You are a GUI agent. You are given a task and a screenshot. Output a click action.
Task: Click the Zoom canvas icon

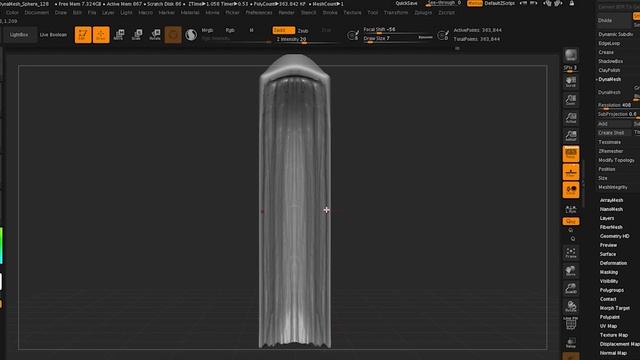571,100
